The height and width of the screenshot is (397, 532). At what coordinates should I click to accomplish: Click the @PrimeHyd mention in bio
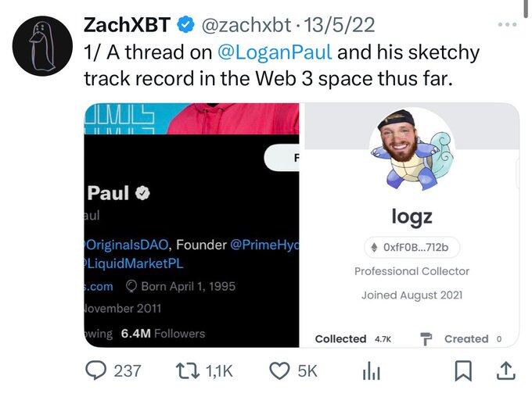[264, 245]
